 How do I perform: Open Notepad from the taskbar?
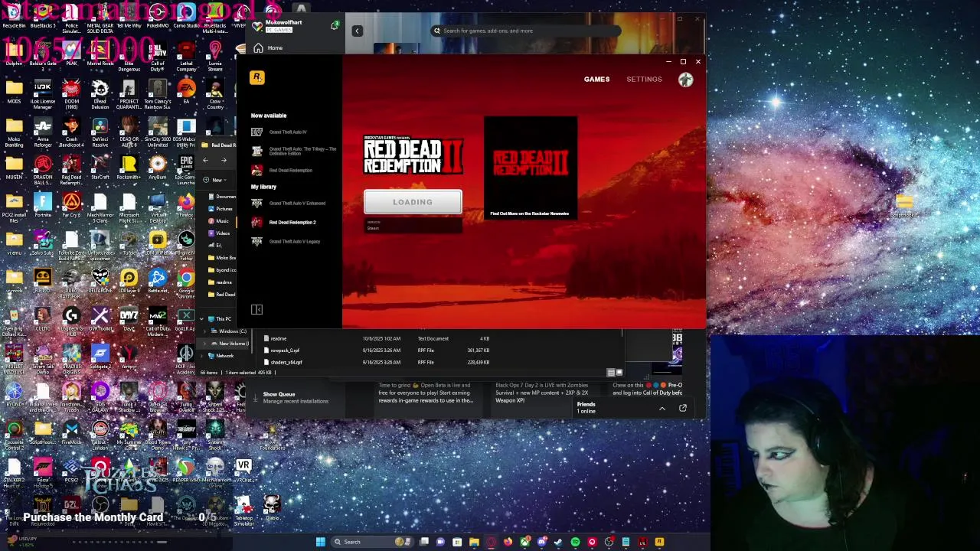[626, 542]
